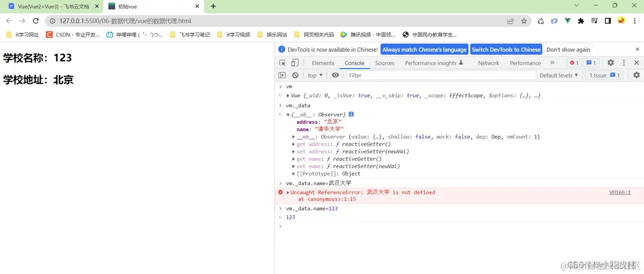This screenshot has width=644, height=274.
Task: Open the 哔哩哔哩 bookmark
Action: click(x=134, y=35)
